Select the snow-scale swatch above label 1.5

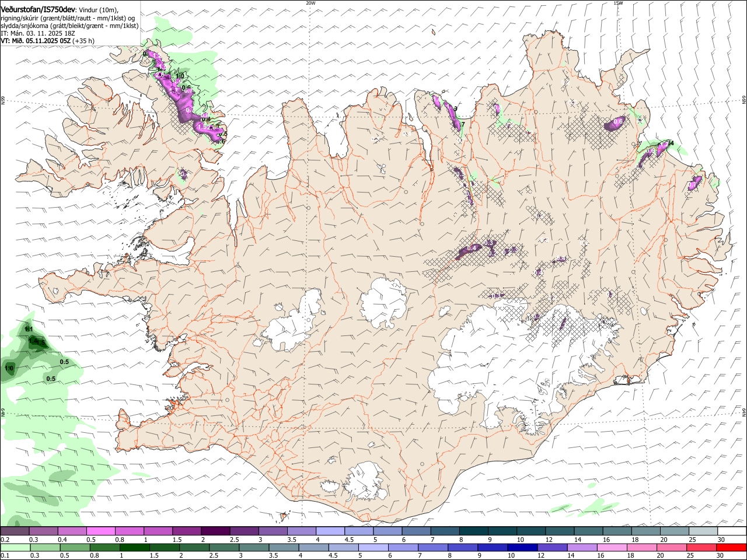pyautogui.click(x=187, y=531)
